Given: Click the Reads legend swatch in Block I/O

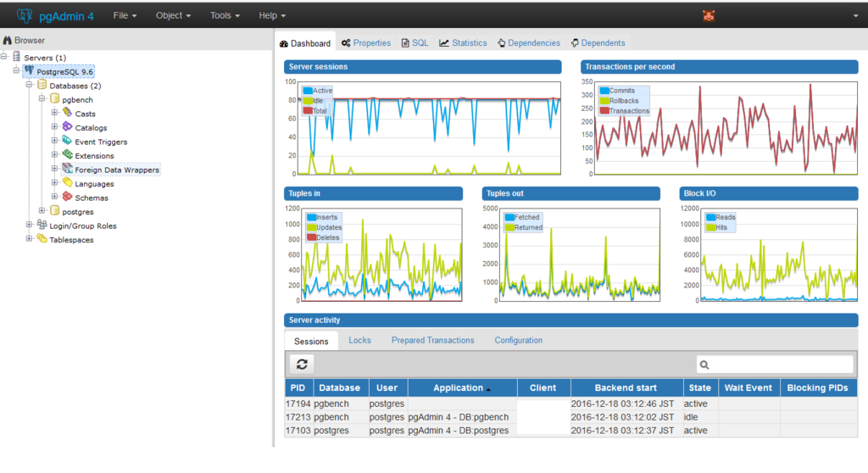Looking at the screenshot, I should pos(710,217).
